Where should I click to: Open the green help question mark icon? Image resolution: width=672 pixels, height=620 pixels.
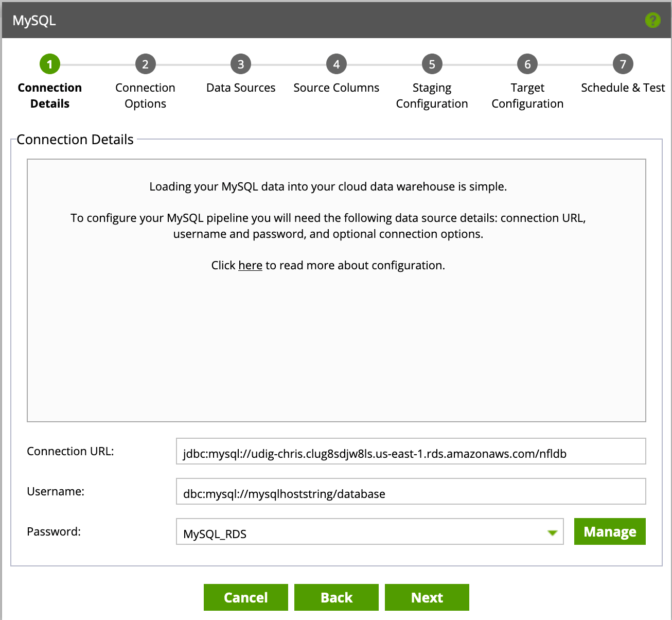(x=652, y=20)
